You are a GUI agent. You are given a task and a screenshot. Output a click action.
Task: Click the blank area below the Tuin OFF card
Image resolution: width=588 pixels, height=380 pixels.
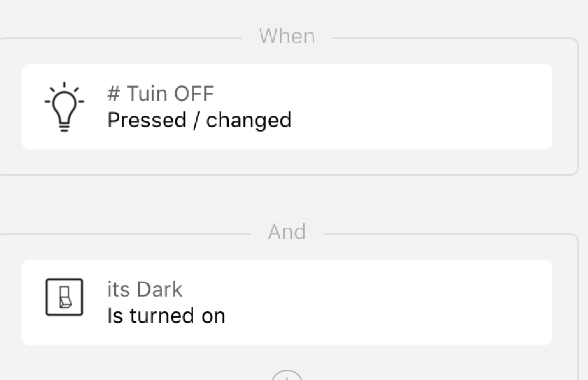coord(287,162)
